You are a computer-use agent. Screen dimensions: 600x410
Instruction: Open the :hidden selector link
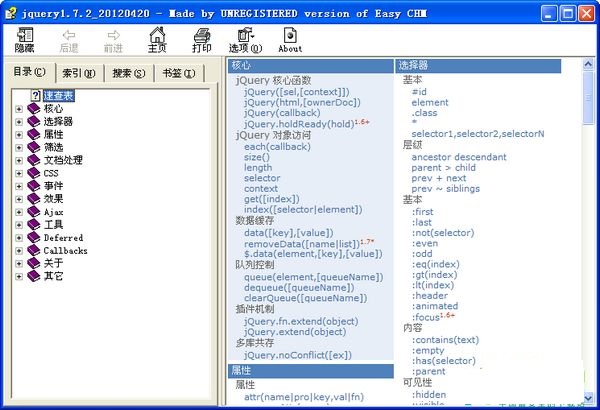click(429, 395)
